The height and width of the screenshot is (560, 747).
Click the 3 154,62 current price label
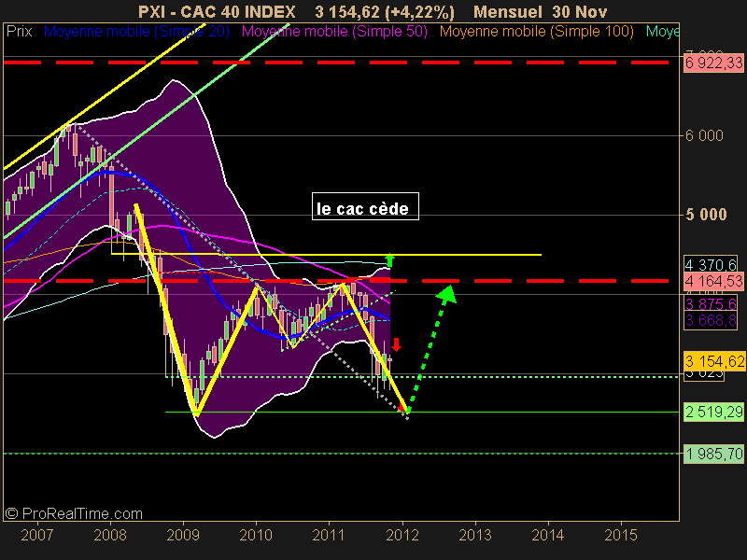pos(714,361)
